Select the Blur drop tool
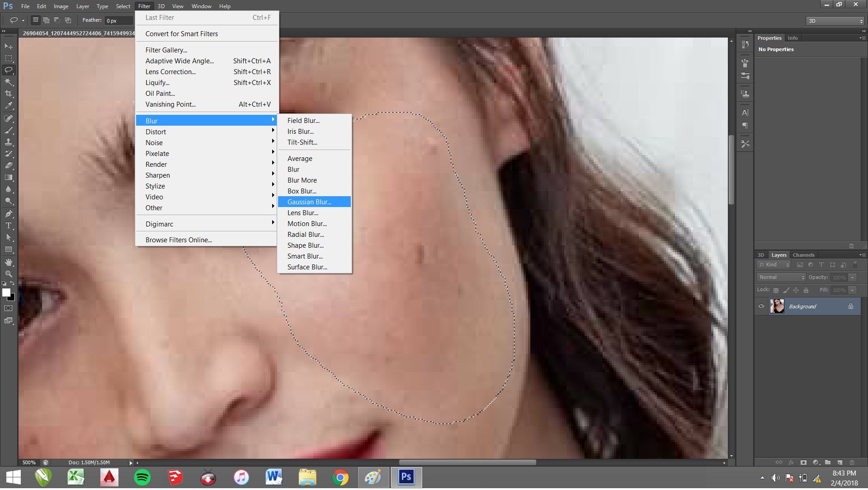Image resolution: width=868 pixels, height=490 pixels. coord(9,189)
